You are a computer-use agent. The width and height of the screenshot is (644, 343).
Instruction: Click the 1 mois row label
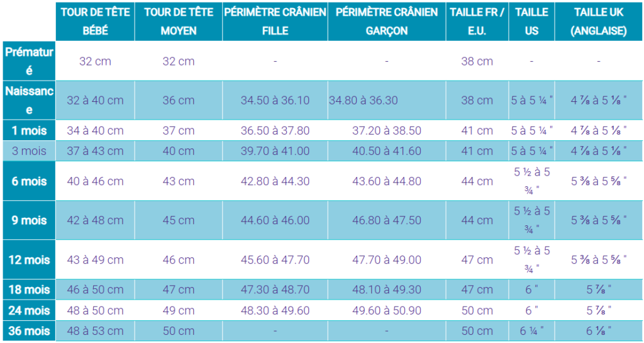[29, 131]
